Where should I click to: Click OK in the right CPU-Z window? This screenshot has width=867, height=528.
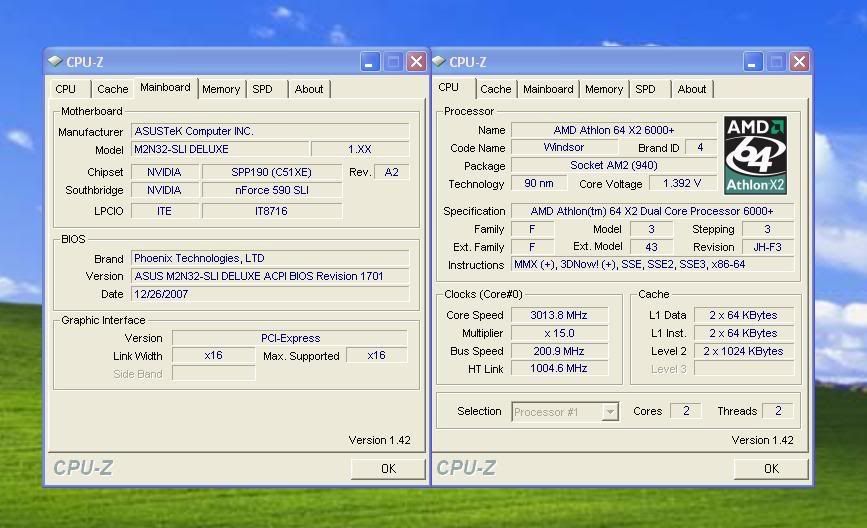point(771,469)
